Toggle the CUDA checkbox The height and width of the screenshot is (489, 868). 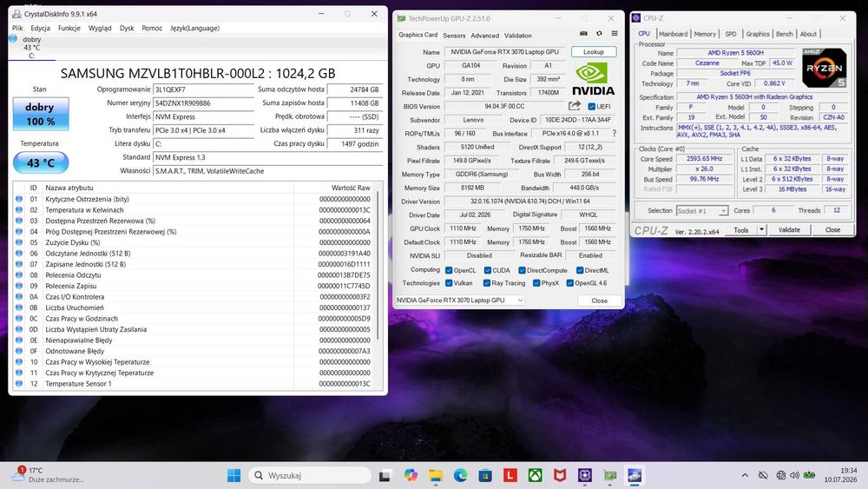pos(488,270)
